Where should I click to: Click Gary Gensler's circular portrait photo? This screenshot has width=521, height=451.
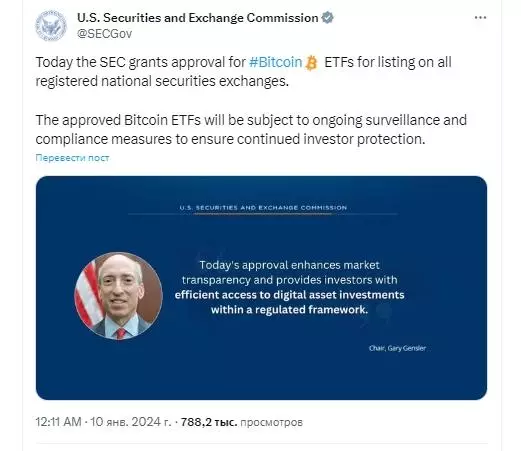[x=118, y=296]
